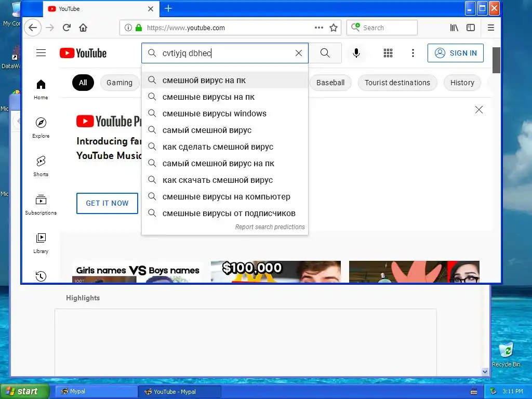Click the SIGN IN button
The height and width of the screenshot is (399, 532).
pos(456,53)
